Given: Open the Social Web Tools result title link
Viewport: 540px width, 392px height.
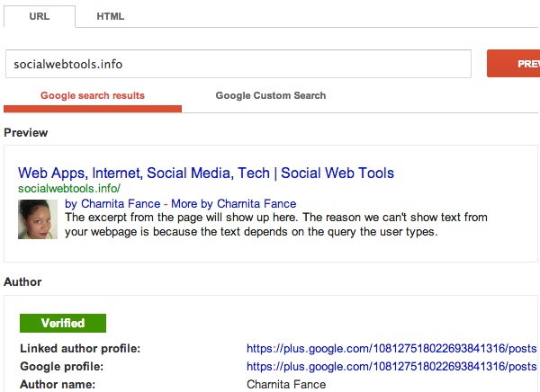Looking at the screenshot, I should coord(206,173).
